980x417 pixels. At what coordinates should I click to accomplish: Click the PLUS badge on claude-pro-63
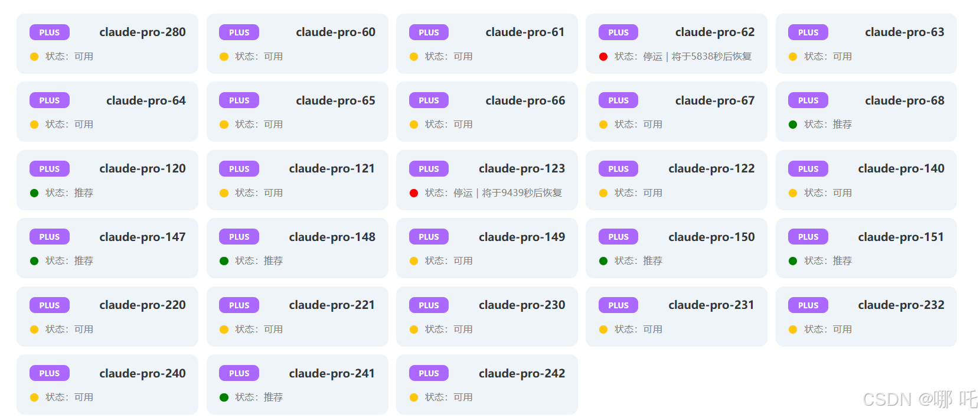[808, 32]
